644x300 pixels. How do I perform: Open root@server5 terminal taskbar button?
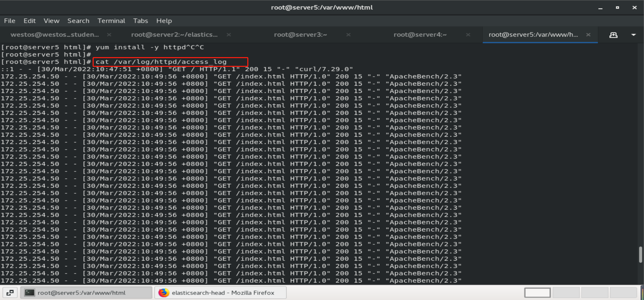coord(86,293)
